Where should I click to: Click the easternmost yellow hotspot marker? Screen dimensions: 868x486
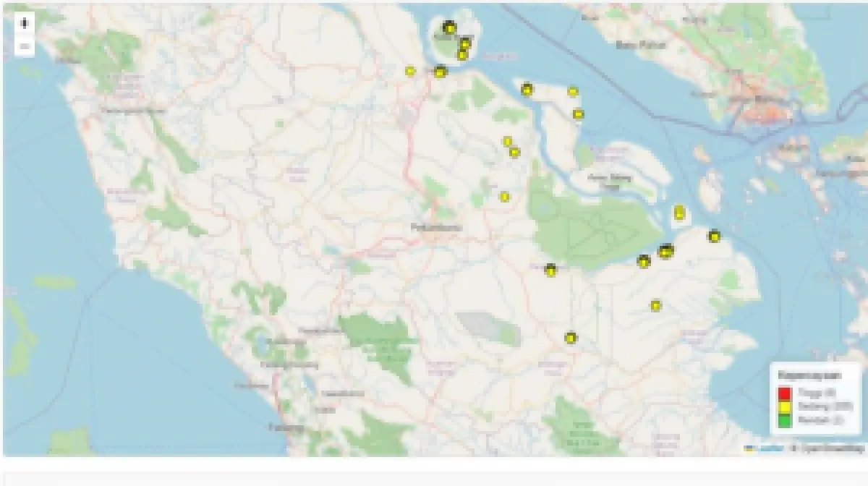715,236
